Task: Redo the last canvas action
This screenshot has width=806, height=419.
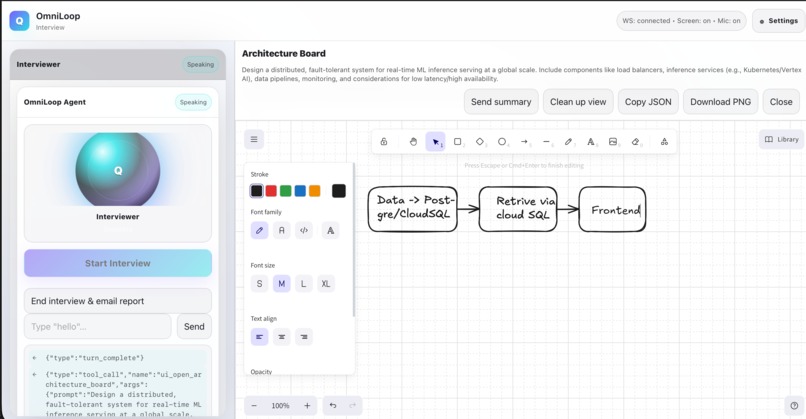Action: pos(353,406)
